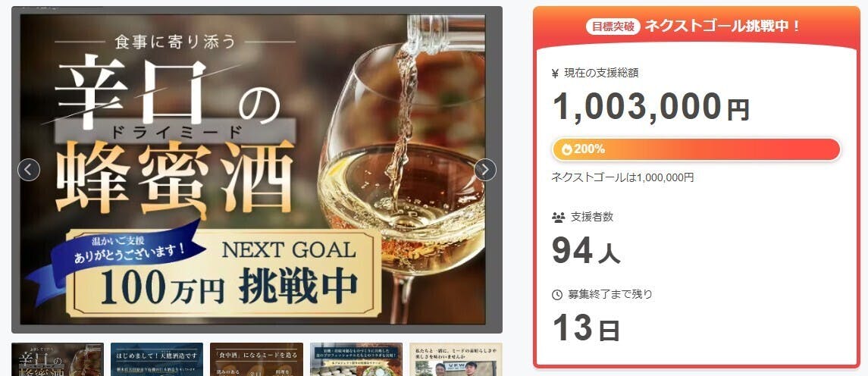Click the yen icon beside 現在の支援総額

click(555, 73)
